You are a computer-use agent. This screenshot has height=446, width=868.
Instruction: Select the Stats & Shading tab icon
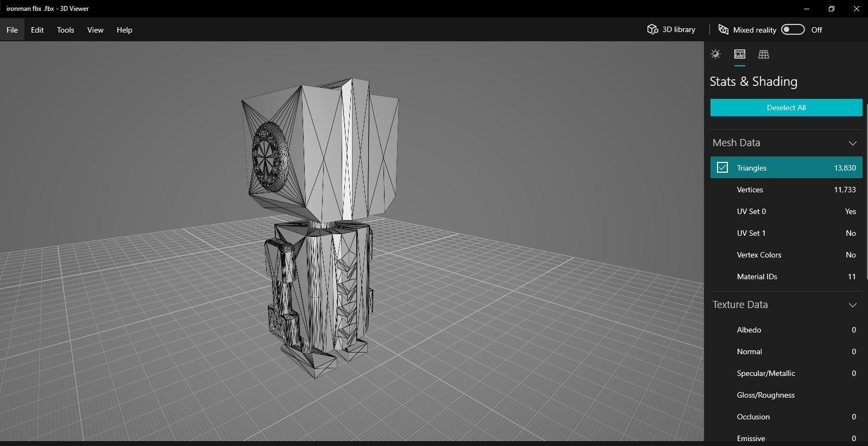[739, 54]
